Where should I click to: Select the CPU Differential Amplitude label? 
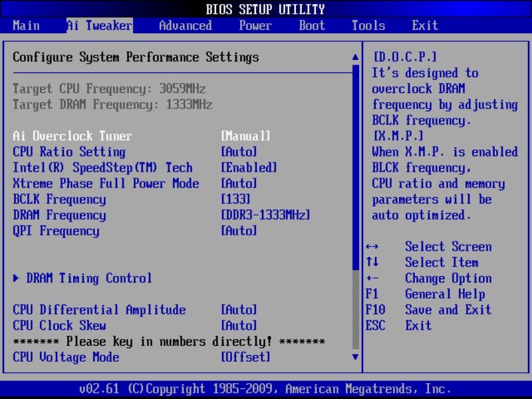[x=99, y=310]
